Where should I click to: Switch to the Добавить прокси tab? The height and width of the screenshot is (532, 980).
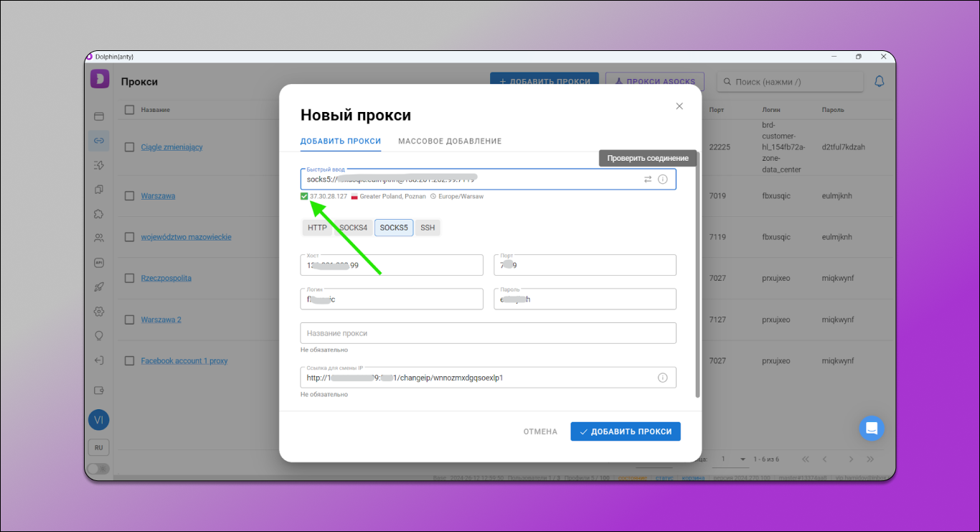coord(341,141)
